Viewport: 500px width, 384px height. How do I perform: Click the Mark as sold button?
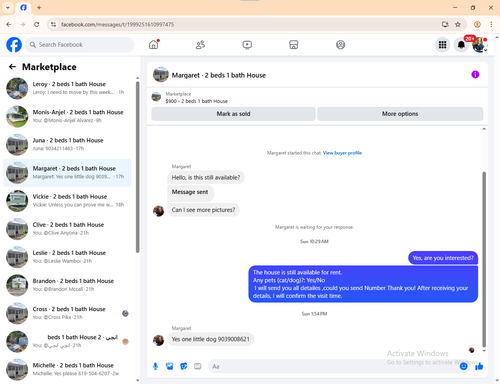click(x=233, y=114)
